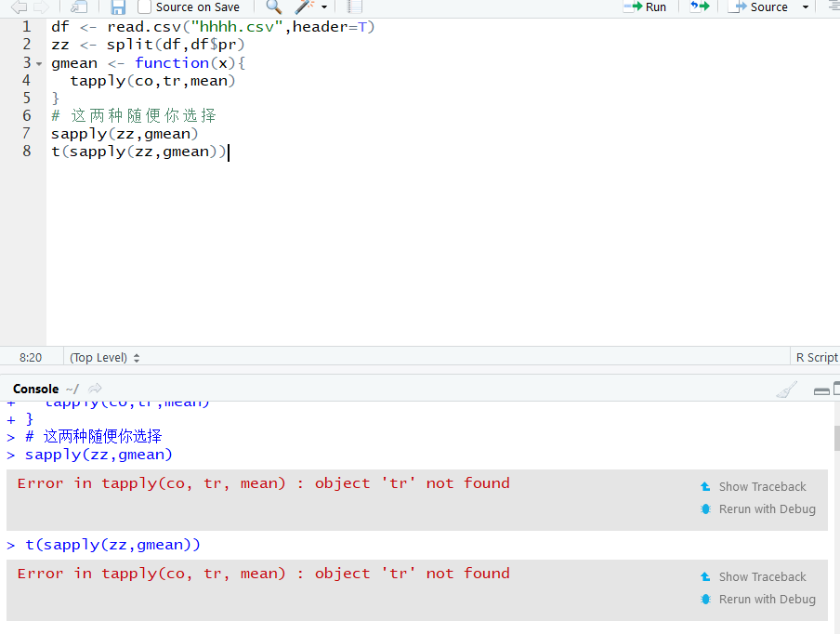Go back using the left arrow icon
Screen dimensions: 840x634
coord(19,7)
